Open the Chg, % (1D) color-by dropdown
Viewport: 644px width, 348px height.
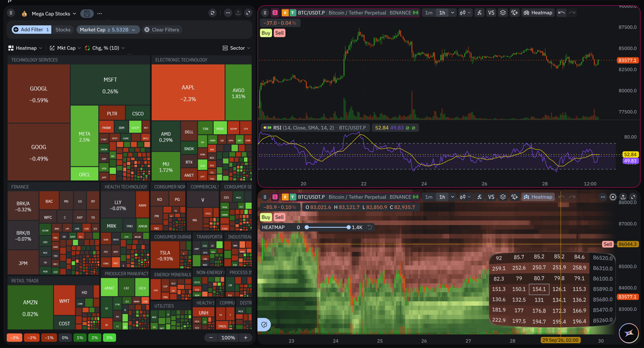point(105,48)
